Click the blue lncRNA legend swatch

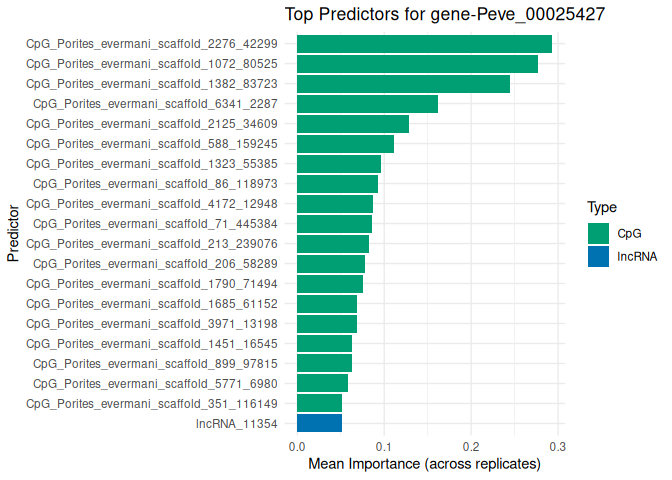(x=599, y=256)
